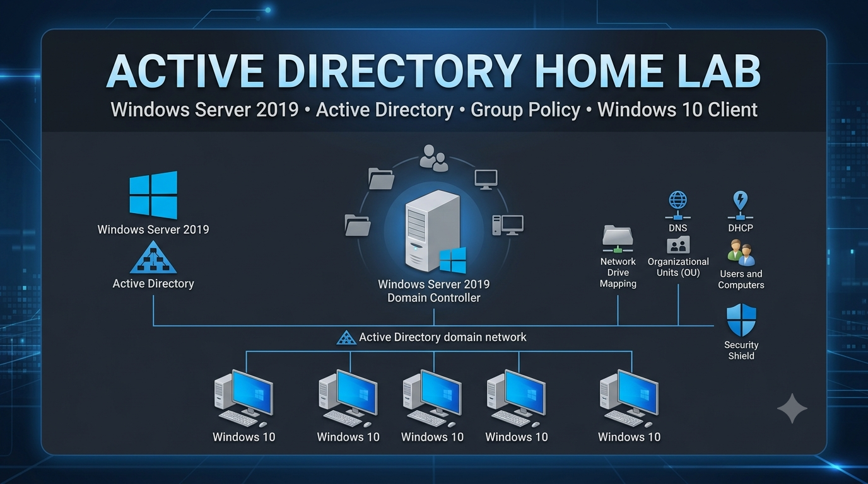Screen dimensions: 868x484
Task: Click the 'Windows Server 2019 Domain Controller' label
Action: [434, 291]
